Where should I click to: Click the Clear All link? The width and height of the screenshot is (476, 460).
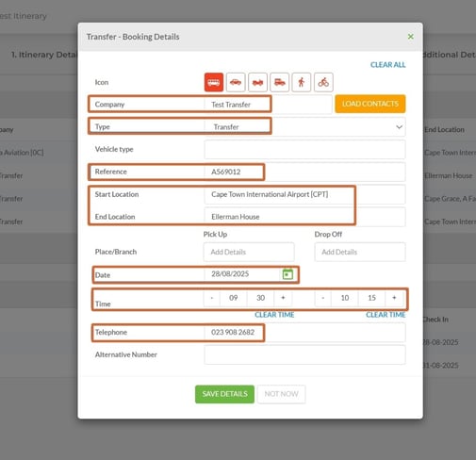pyautogui.click(x=387, y=65)
